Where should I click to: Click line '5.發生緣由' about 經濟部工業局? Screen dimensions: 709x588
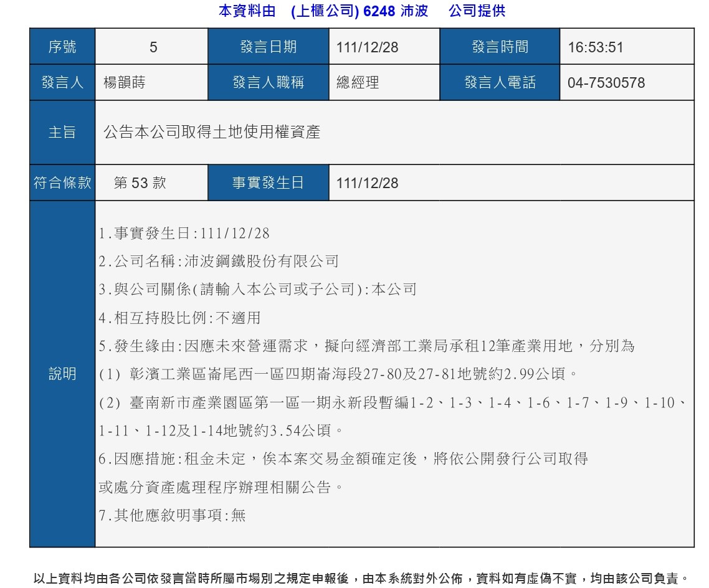pos(367,346)
